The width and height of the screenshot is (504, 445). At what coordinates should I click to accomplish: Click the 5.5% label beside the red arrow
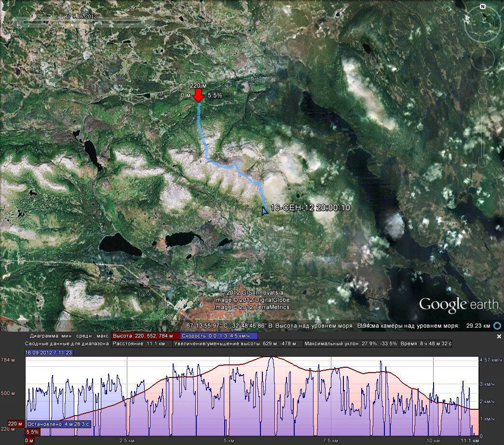(215, 95)
